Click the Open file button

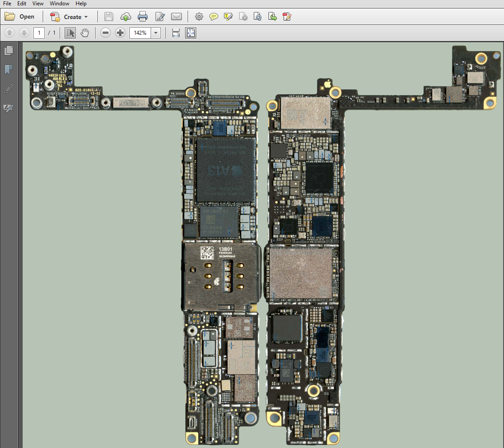(x=20, y=17)
